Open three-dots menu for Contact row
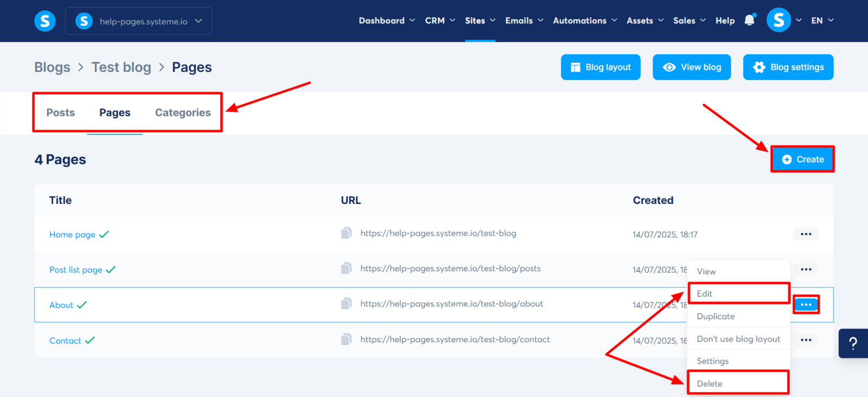868x397 pixels. point(806,340)
